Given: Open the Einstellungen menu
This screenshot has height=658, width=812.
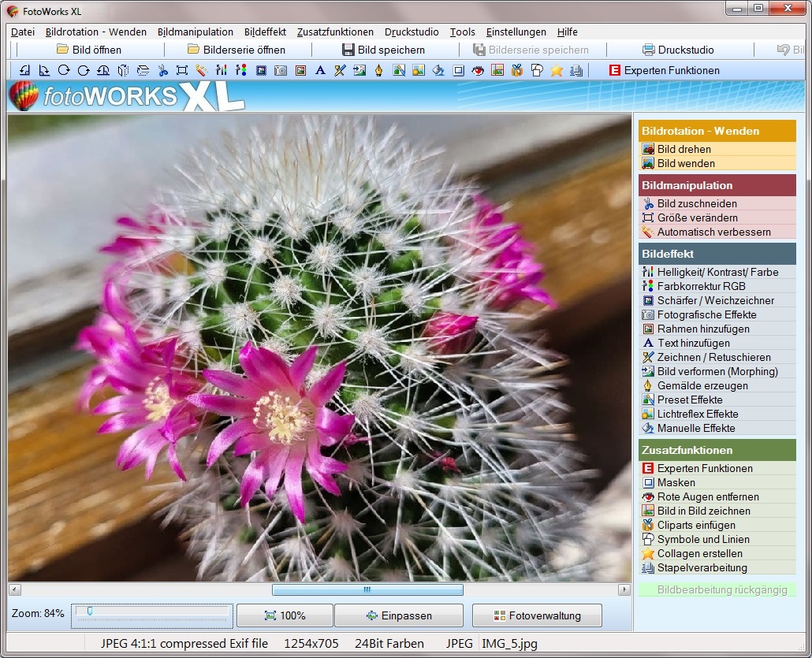Looking at the screenshot, I should pyautogui.click(x=516, y=32).
